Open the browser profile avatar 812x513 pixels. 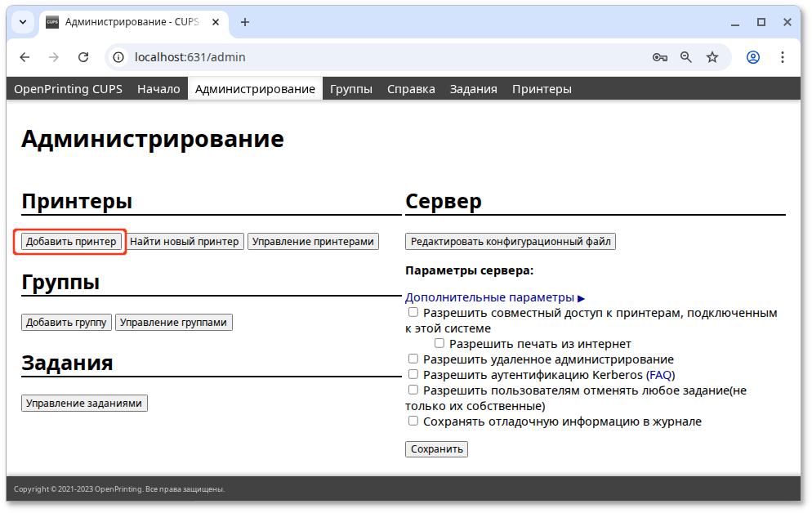752,57
